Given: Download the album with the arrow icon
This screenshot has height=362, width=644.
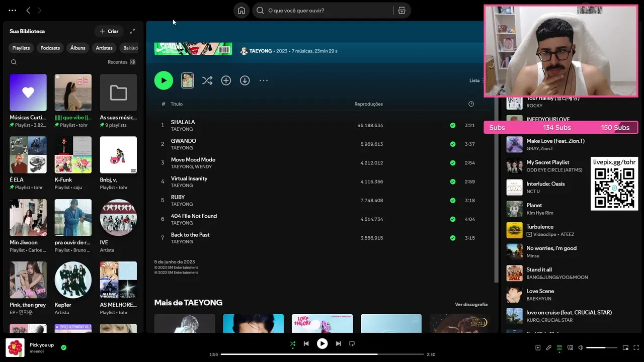Looking at the screenshot, I should tap(245, 80).
